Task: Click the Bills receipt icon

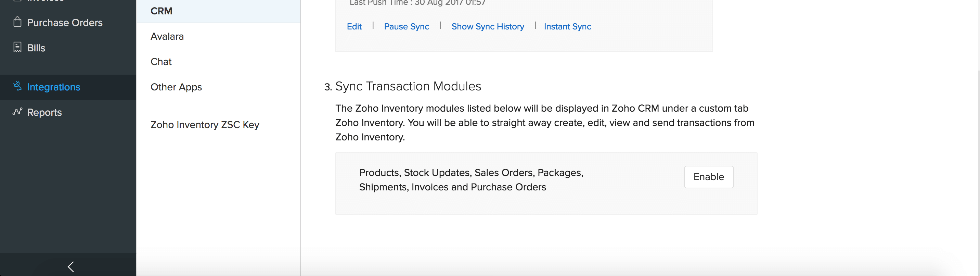Action: point(17,47)
